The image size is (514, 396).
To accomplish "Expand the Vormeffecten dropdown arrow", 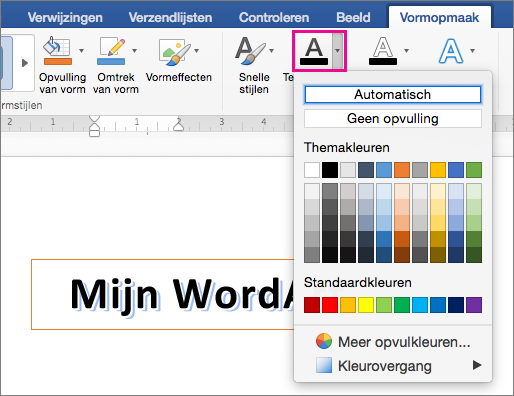I will [197, 51].
